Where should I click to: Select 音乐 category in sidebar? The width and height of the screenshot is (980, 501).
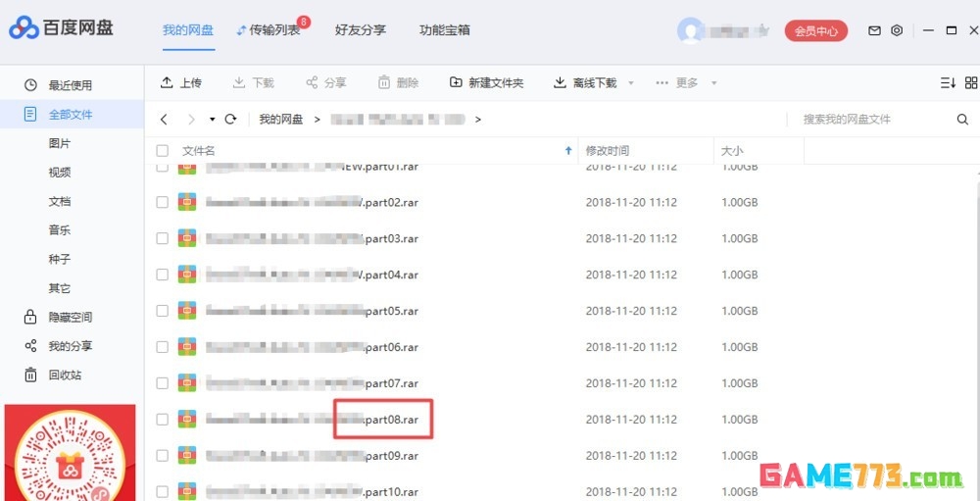60,230
